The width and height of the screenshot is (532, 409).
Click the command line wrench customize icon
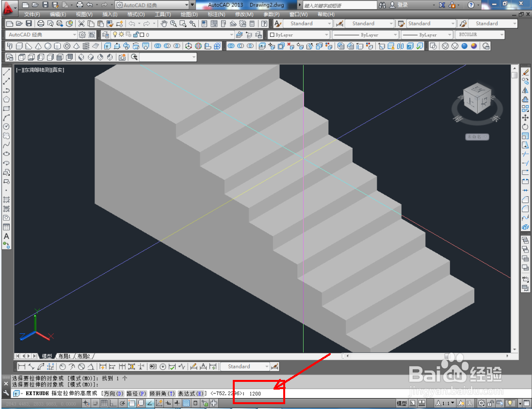[6, 393]
